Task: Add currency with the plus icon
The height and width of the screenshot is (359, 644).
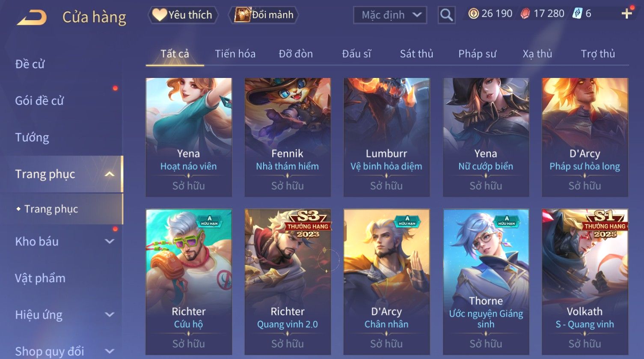Action: click(x=626, y=14)
